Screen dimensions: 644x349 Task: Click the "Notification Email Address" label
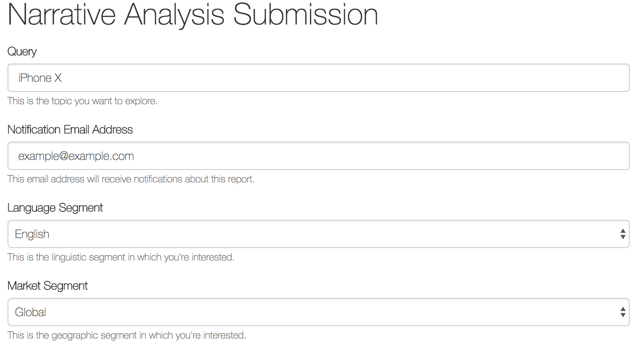coord(70,130)
